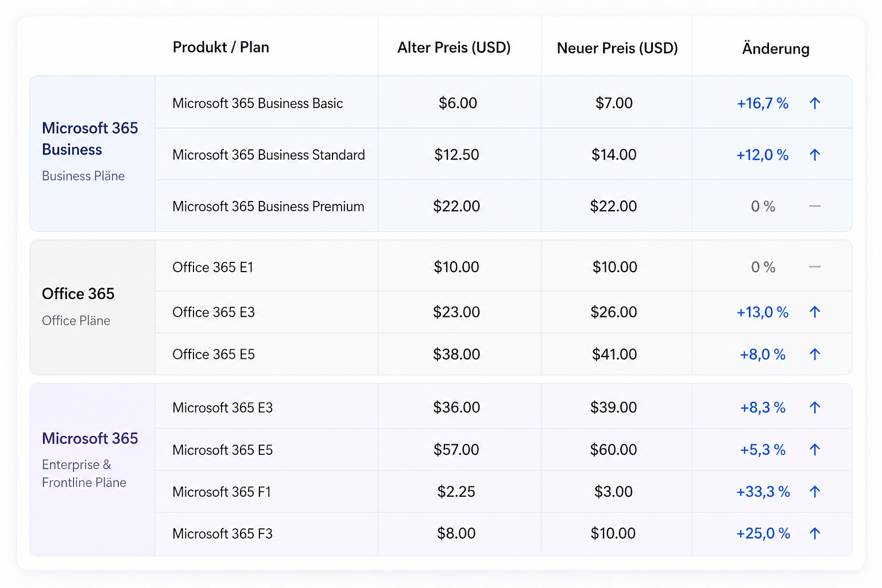Click the old price $12.50
This screenshot has height=588, width=882.
tap(457, 154)
